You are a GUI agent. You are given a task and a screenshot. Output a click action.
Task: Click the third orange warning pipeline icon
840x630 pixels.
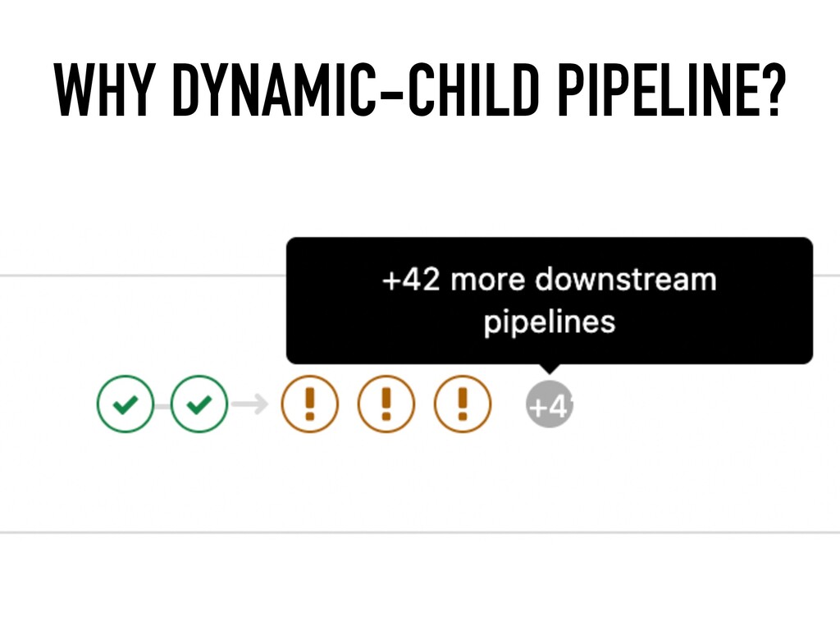[x=463, y=404]
